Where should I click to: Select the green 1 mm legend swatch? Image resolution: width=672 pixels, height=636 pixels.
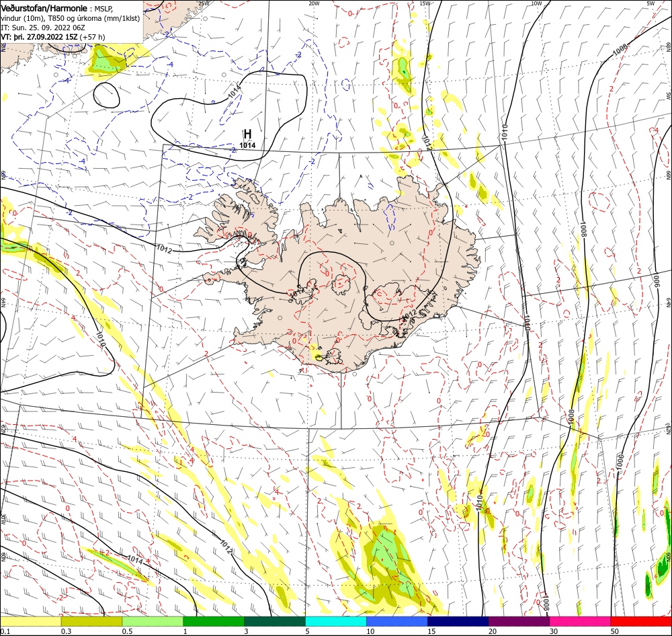214,621
